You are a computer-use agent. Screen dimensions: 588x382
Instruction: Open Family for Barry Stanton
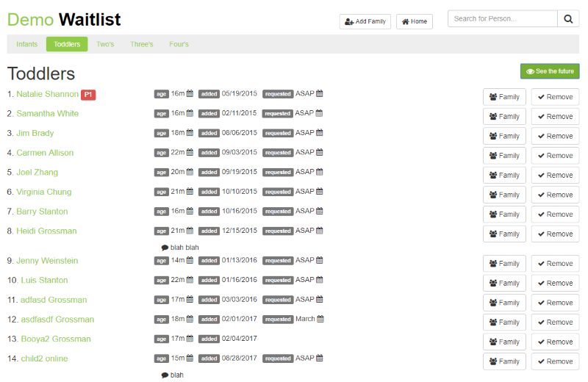click(x=504, y=215)
